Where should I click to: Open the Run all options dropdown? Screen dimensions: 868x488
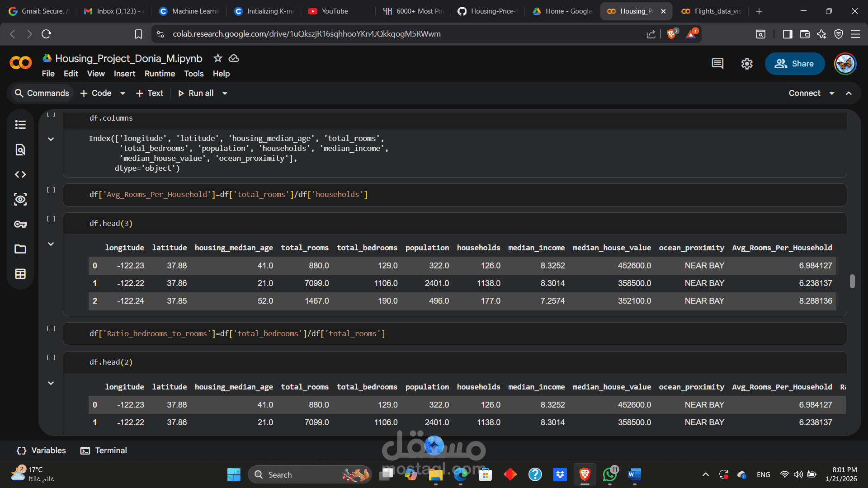coord(225,93)
